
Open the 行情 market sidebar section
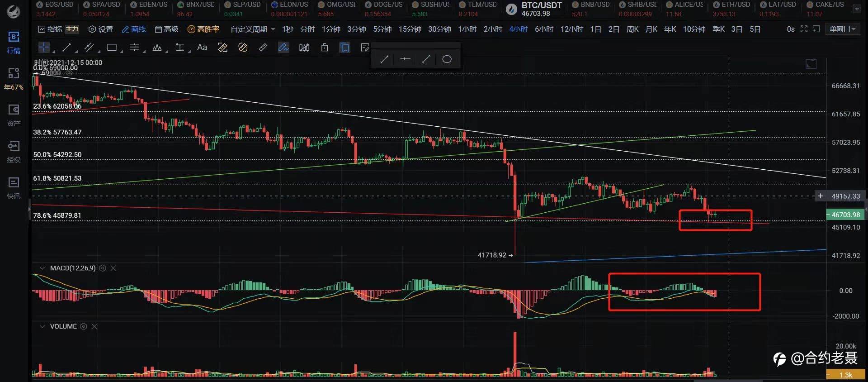pyautogui.click(x=14, y=42)
